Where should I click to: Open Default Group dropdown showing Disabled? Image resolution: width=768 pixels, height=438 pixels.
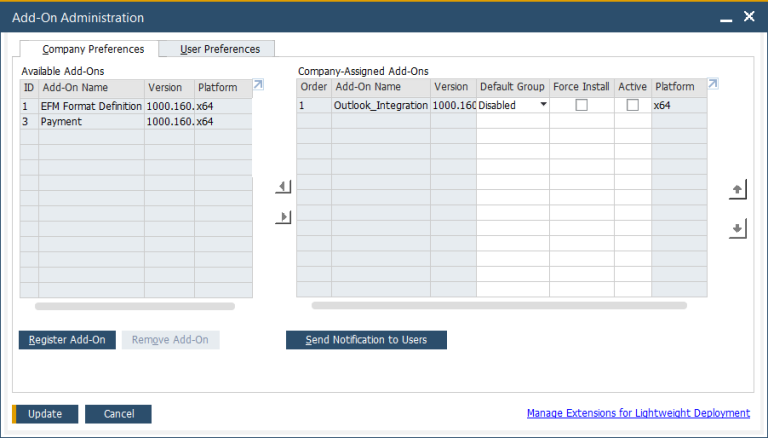[543, 105]
